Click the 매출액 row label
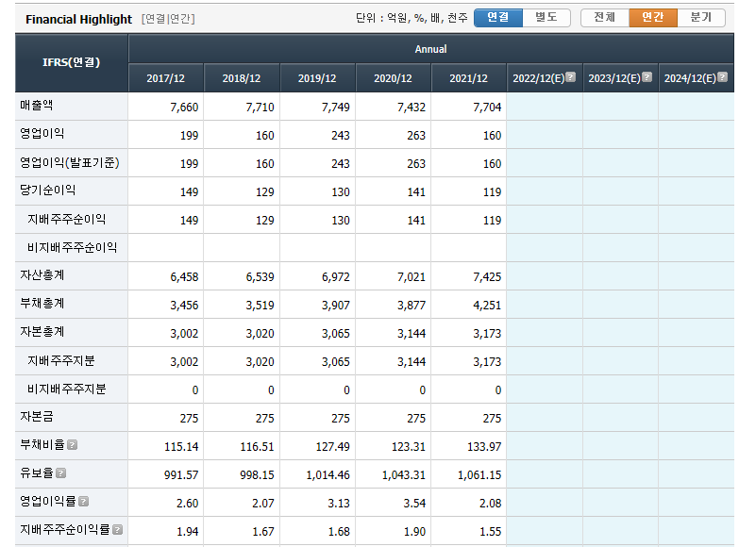Screen dimensions: 756x547 click(37, 105)
